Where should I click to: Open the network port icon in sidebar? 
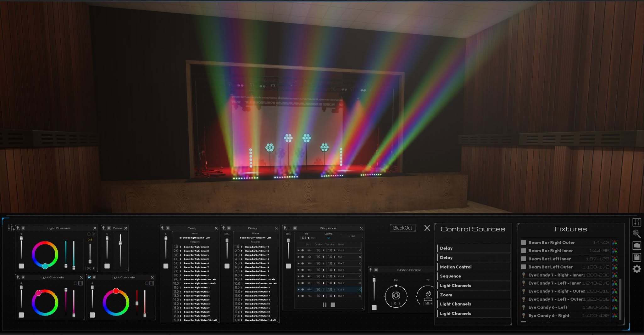(x=637, y=246)
